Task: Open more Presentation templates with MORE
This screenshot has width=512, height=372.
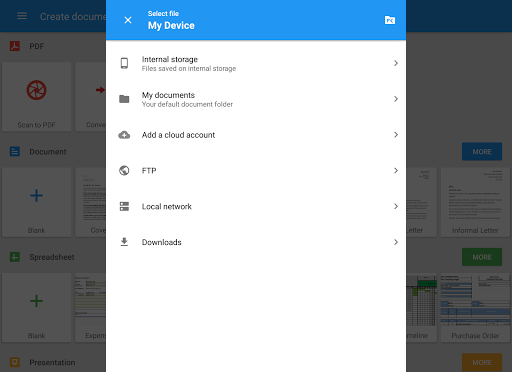Action: pyautogui.click(x=482, y=362)
